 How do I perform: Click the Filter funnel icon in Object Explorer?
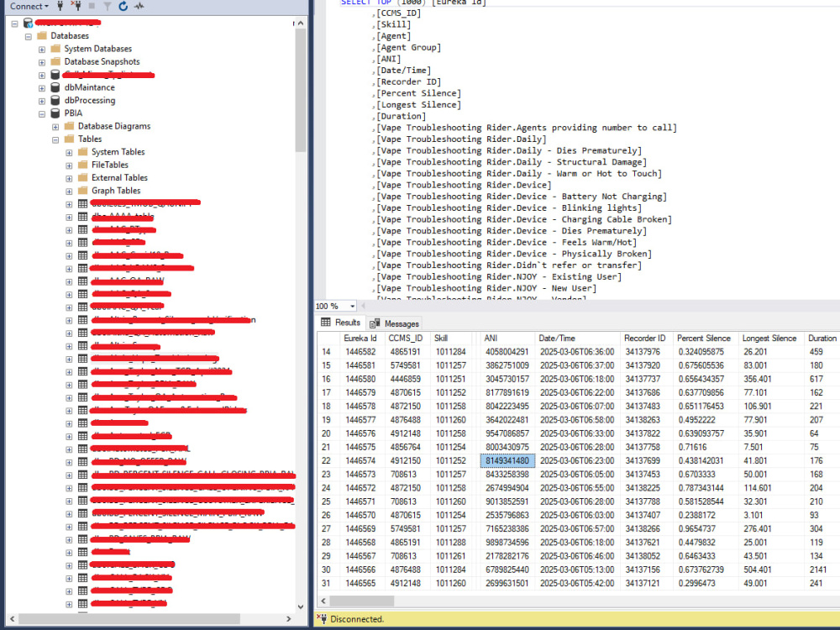pos(108,6)
